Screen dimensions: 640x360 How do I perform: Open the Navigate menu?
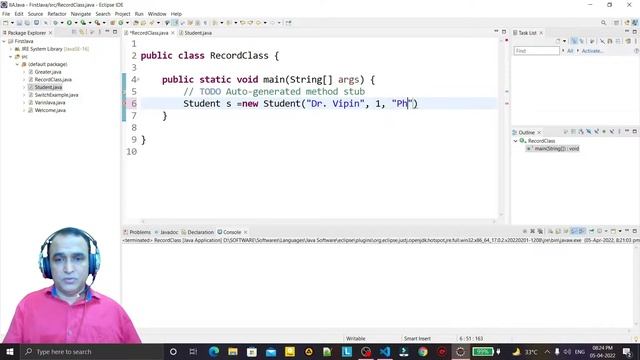click(81, 14)
